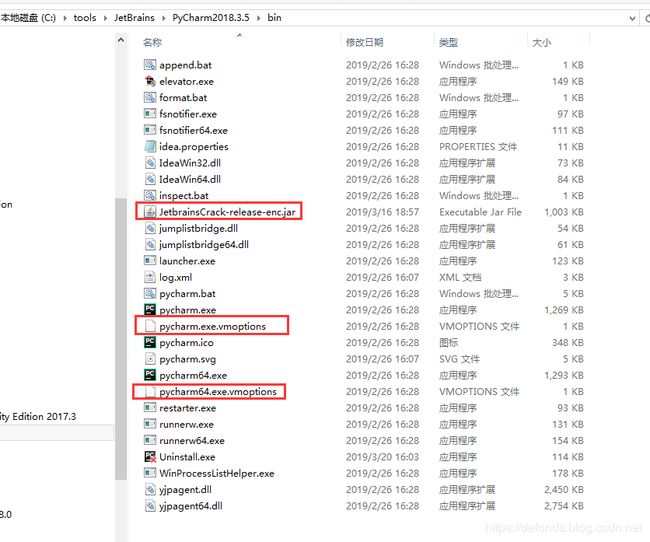Select the pycharm.exe.vmoptions blank file icon

point(150,326)
